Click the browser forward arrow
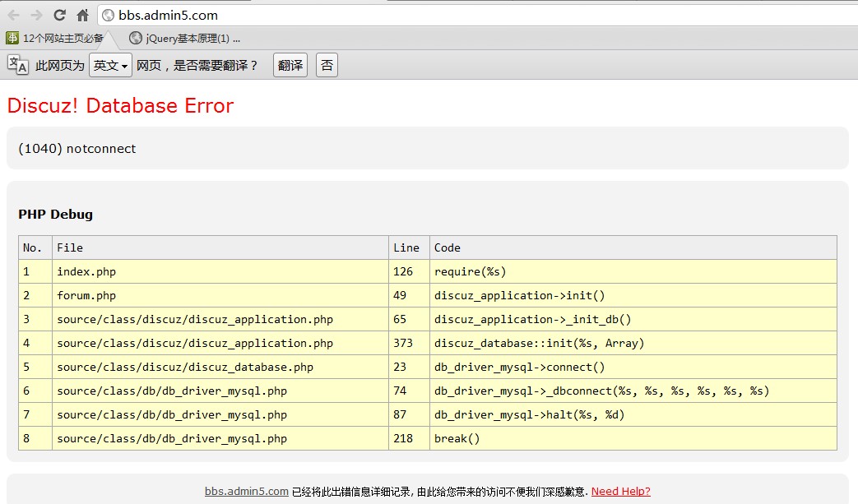 [x=36, y=16]
